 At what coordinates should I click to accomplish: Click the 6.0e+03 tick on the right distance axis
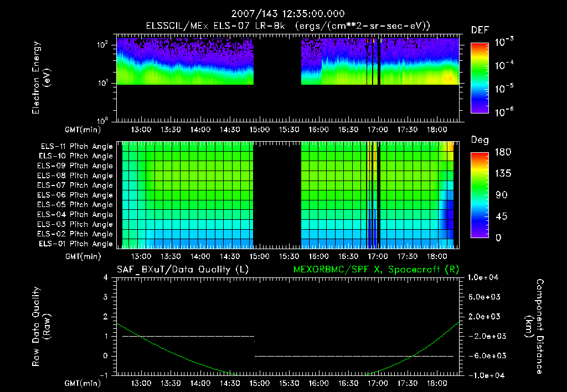click(x=484, y=297)
